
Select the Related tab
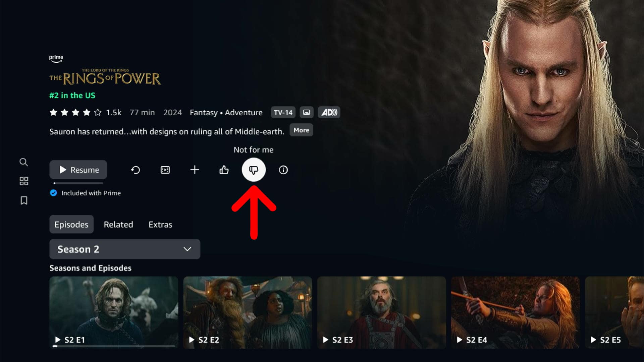click(118, 224)
